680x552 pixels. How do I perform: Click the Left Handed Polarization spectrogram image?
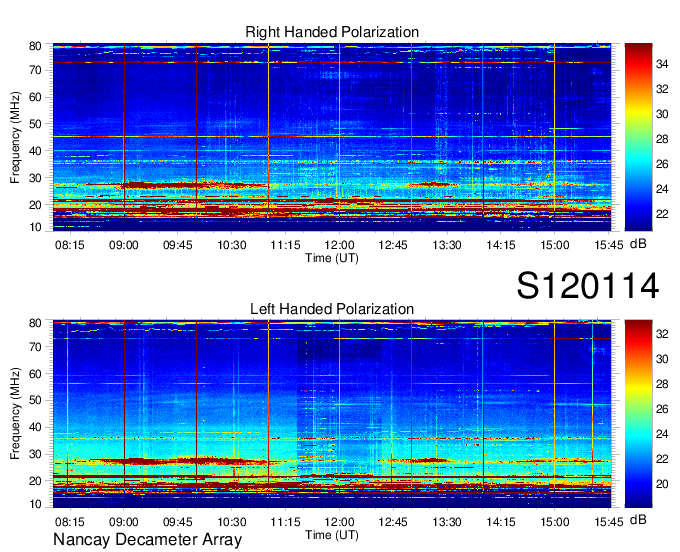pos(332,414)
